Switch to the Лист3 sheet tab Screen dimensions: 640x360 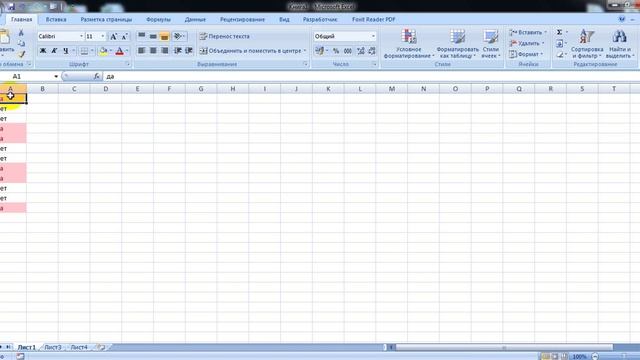pos(53,347)
